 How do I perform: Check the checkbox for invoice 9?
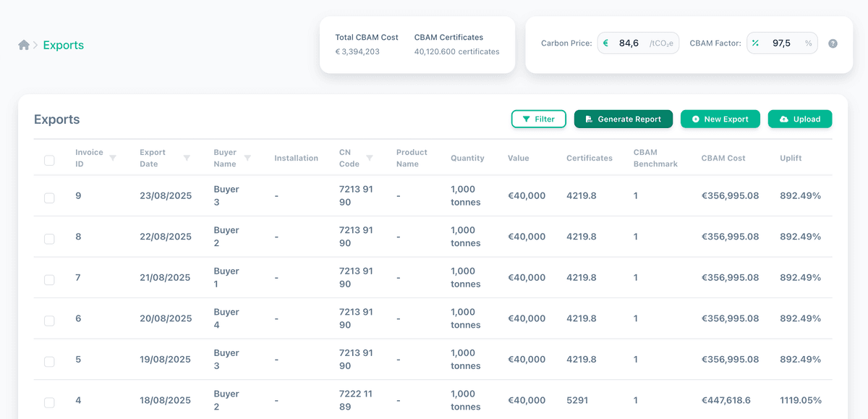49,198
